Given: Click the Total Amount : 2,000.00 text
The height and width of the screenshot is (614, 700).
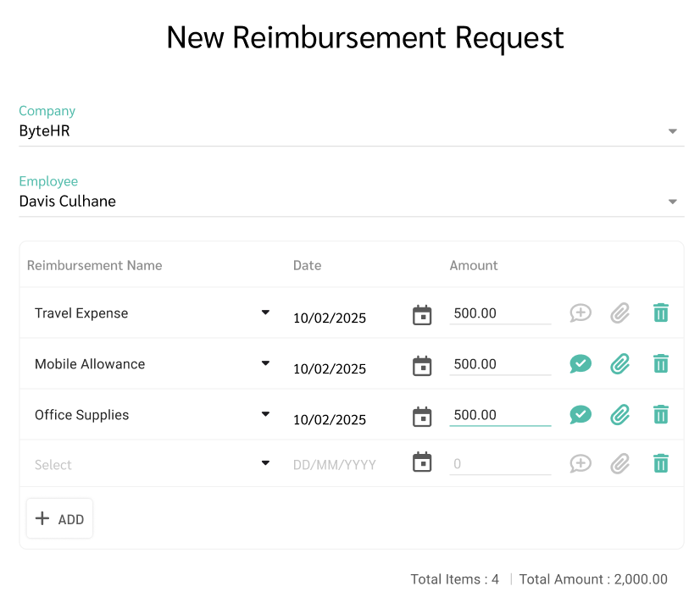Looking at the screenshot, I should tap(593, 579).
